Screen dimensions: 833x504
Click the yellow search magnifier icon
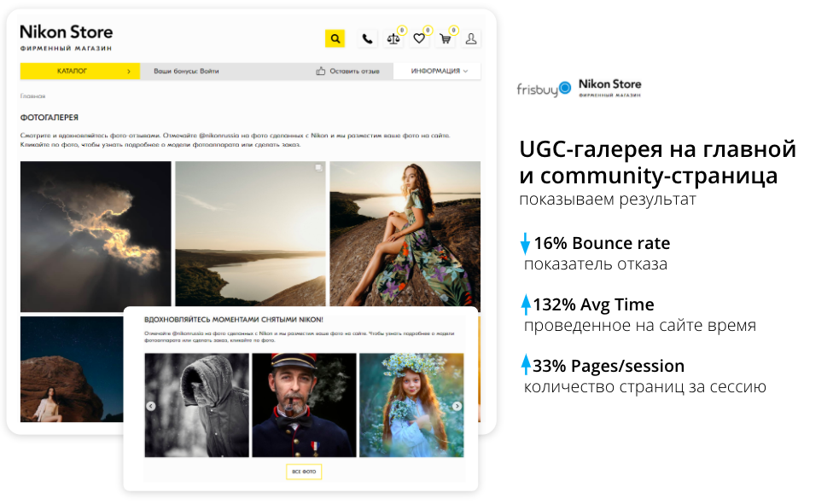point(335,38)
